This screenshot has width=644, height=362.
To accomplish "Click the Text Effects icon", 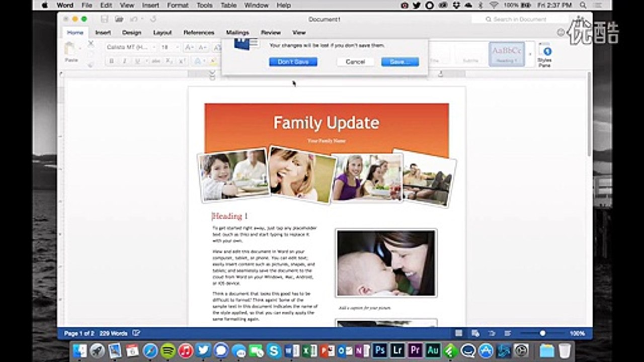I will (198, 61).
